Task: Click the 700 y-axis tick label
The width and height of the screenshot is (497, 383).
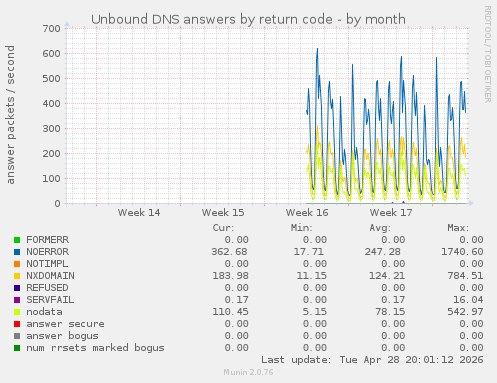Action: click(x=51, y=29)
